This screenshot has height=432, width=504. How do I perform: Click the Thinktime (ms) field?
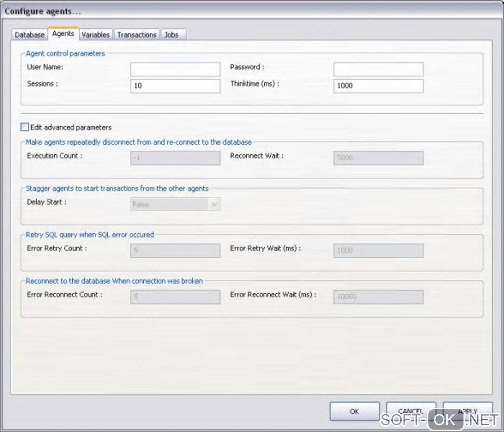coord(378,86)
